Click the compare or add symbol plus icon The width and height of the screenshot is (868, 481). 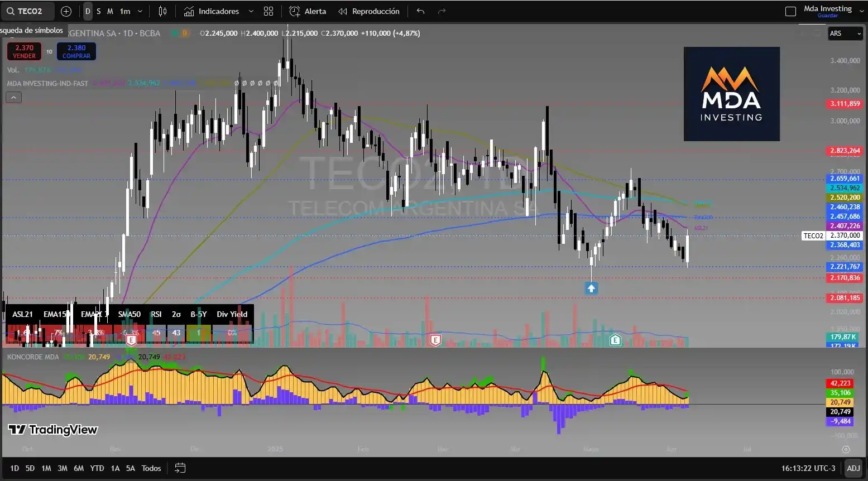coord(66,11)
